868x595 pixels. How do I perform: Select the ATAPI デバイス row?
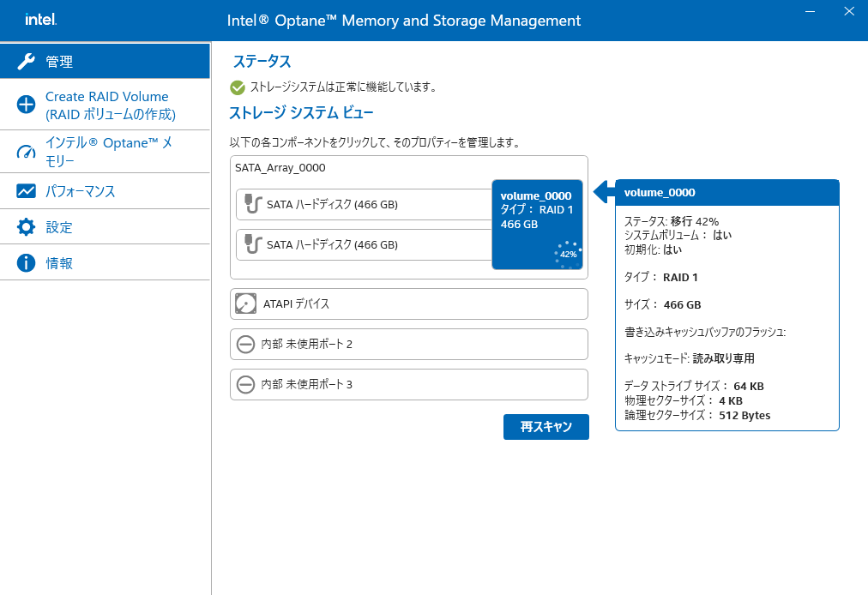coord(408,304)
